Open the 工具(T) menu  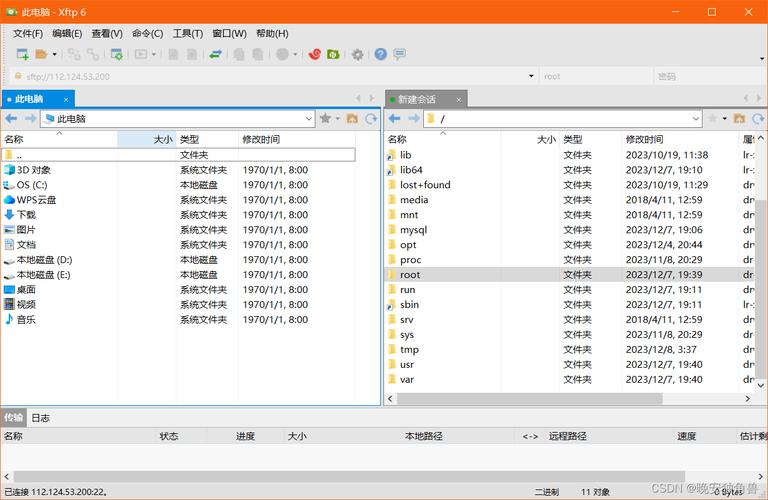click(187, 33)
